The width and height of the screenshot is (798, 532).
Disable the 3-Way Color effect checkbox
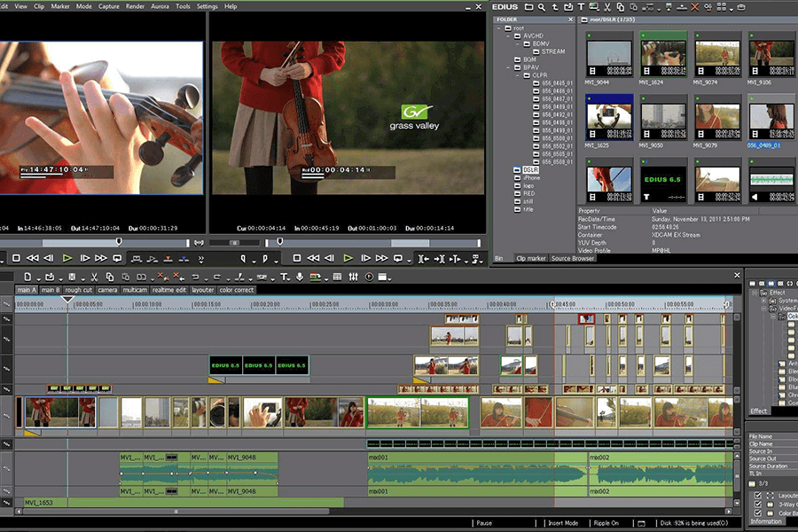pyautogui.click(x=757, y=504)
